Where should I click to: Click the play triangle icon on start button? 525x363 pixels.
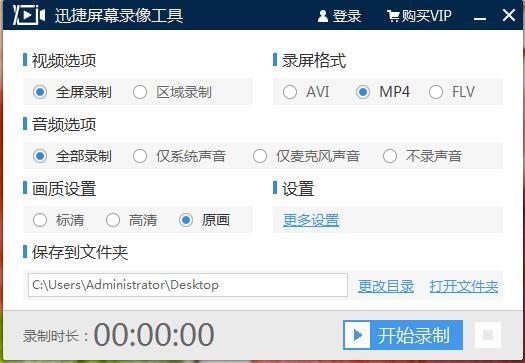point(358,335)
